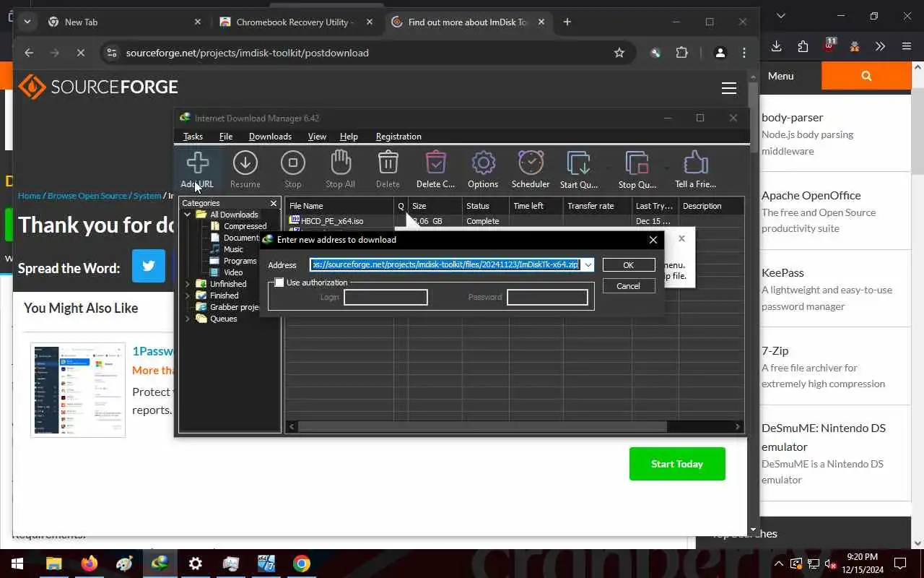This screenshot has width=924, height=578.
Task: Open the KeePass link in Firefox page
Action: tap(783, 272)
